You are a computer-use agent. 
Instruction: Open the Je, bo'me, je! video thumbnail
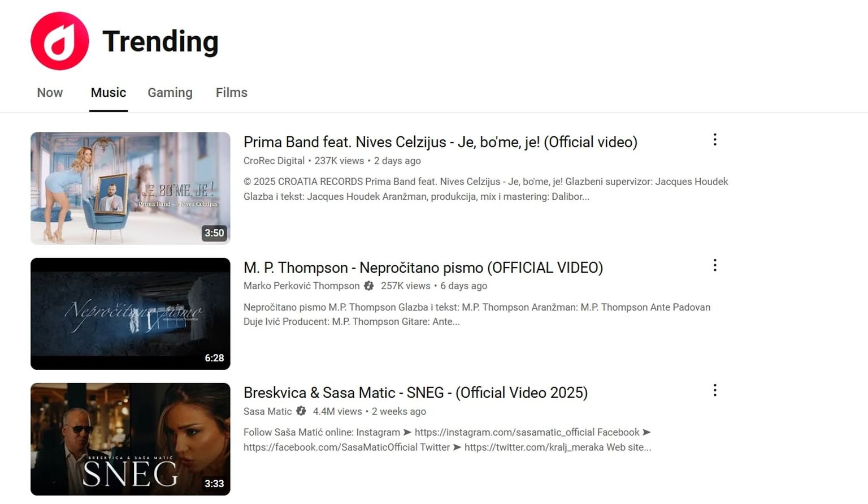tap(131, 188)
